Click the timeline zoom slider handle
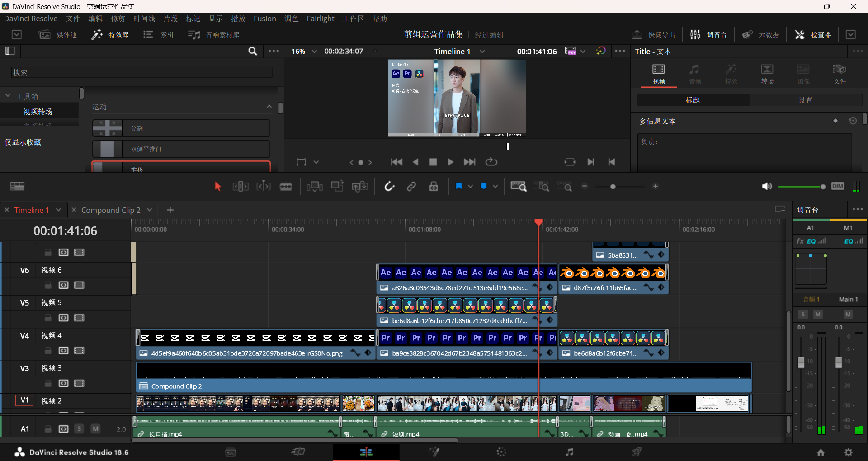 [x=613, y=187]
